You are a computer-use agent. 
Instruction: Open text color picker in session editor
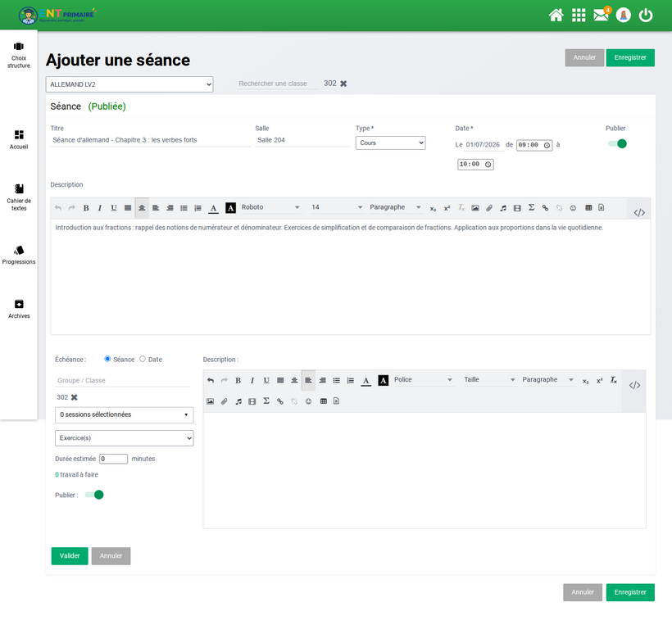[213, 208]
